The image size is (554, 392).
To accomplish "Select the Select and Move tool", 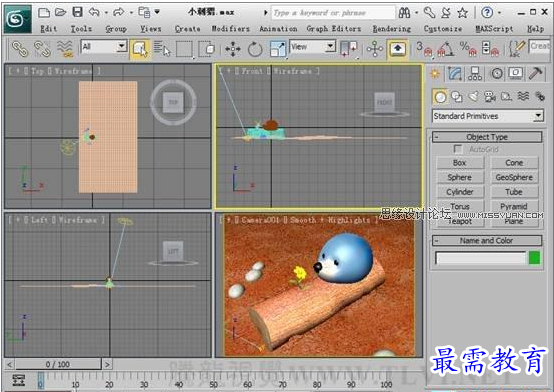I will click(x=233, y=49).
